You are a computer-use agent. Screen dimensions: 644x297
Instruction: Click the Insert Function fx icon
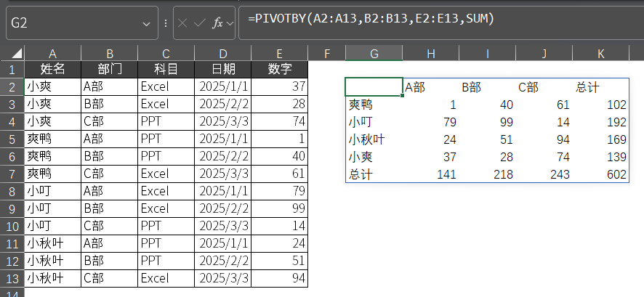tap(217, 23)
